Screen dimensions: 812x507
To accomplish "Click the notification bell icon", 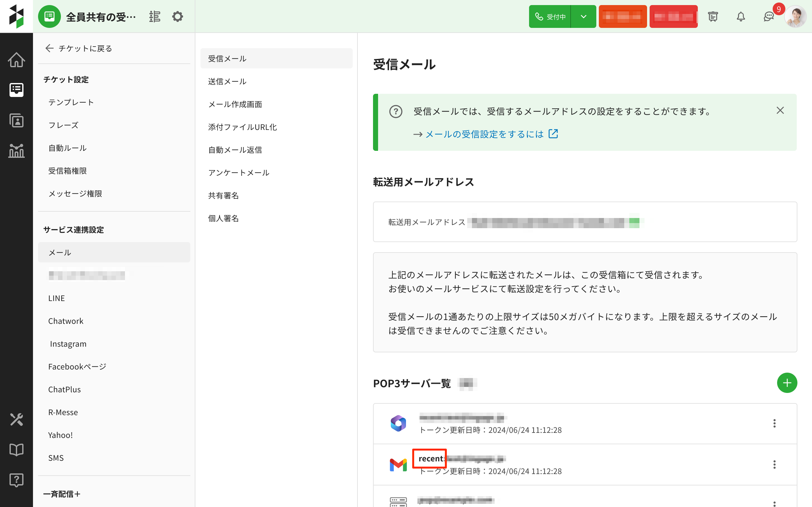I will (741, 16).
